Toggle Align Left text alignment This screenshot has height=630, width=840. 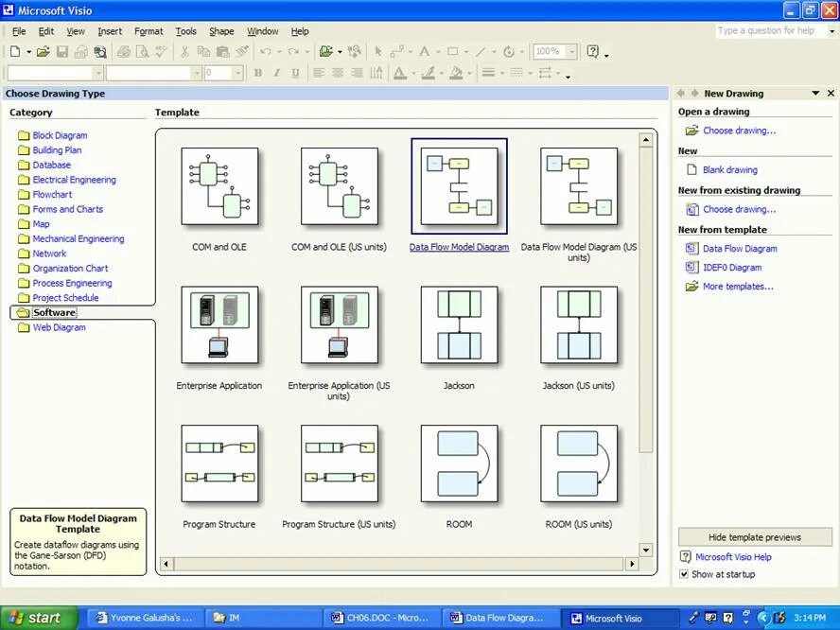(x=319, y=73)
